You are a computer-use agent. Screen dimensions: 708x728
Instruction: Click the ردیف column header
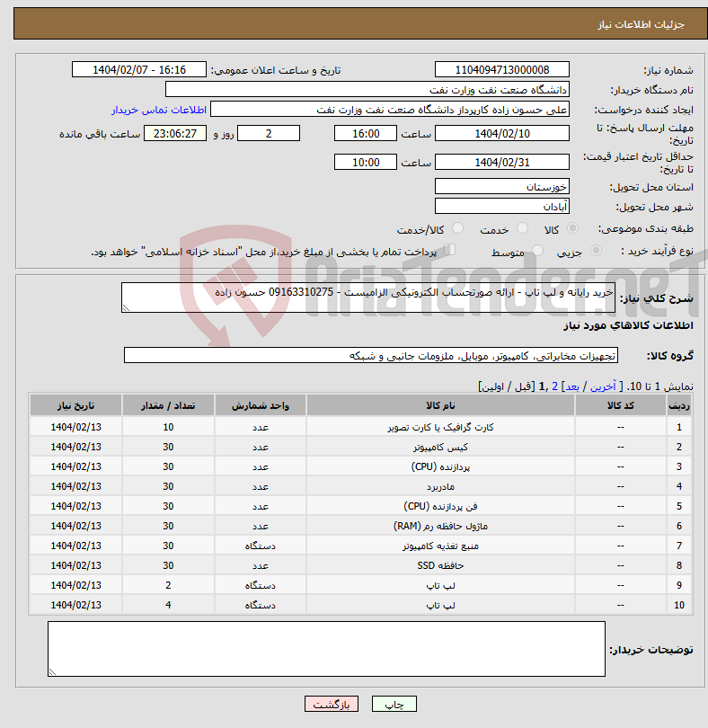coord(678,405)
